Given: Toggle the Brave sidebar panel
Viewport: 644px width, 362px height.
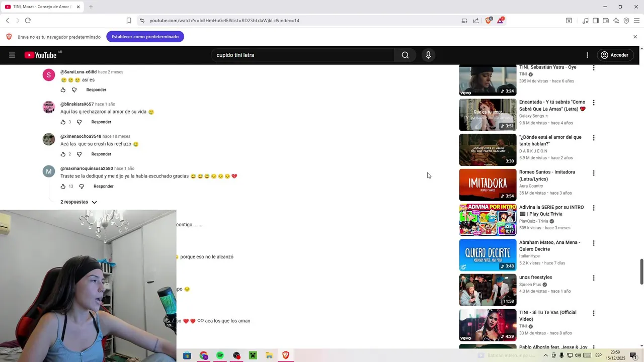Looking at the screenshot, I should click(595, 21).
